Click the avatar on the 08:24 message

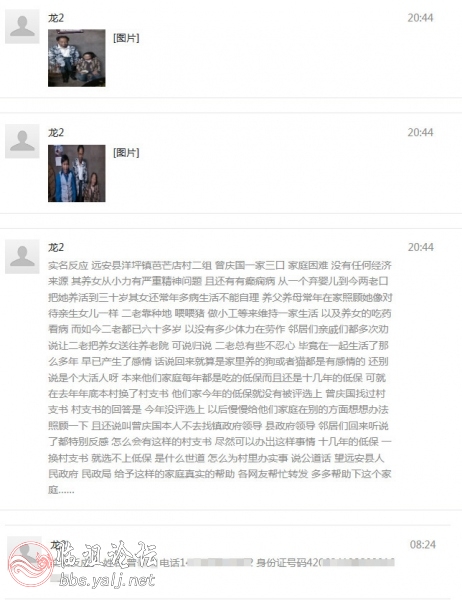click(24, 553)
